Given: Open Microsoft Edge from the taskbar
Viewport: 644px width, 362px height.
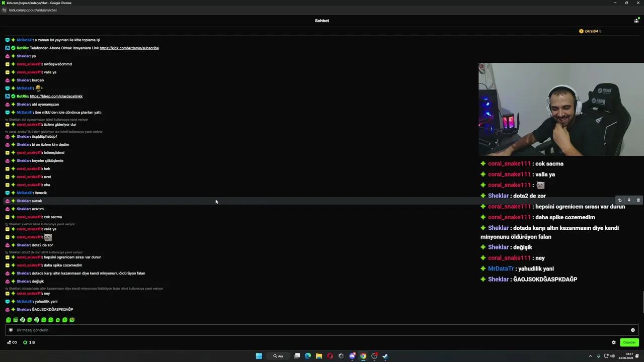Looking at the screenshot, I should tap(308, 356).
